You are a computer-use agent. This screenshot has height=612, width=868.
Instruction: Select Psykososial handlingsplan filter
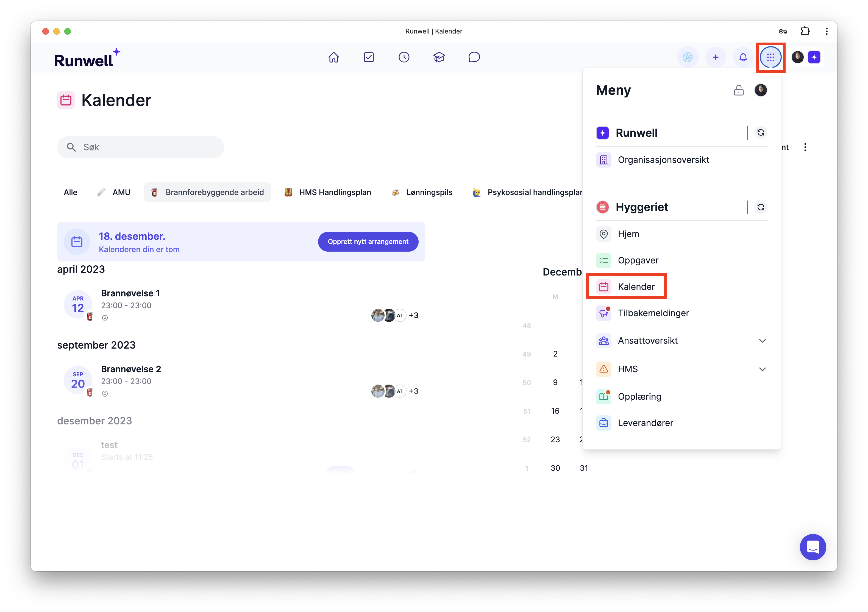[x=527, y=192]
